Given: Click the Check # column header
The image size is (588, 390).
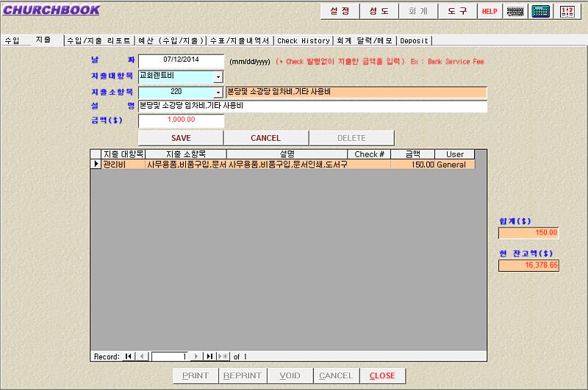Looking at the screenshot, I should (x=370, y=154).
